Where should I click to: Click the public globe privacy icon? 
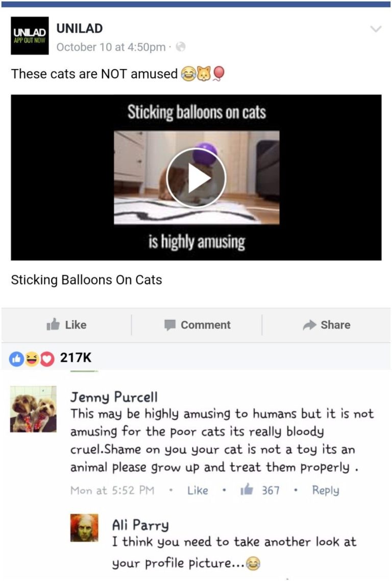180,47
